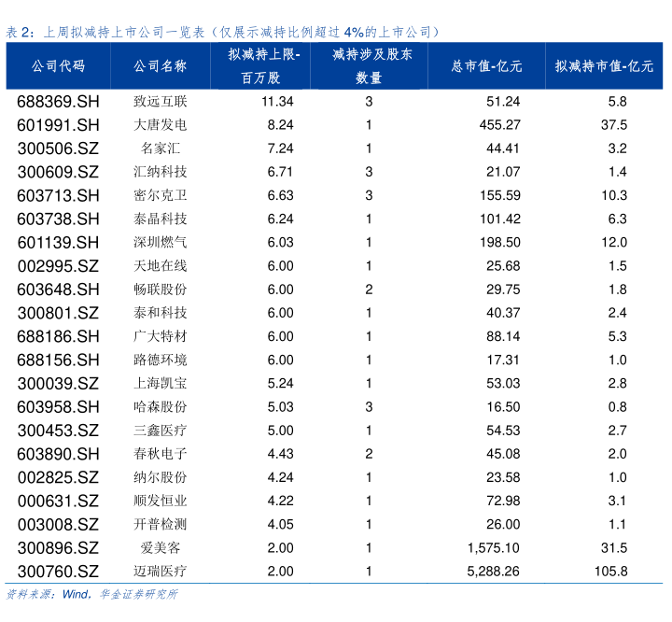Click company name 致远互联
This screenshot has width=672, height=622.
point(161,102)
